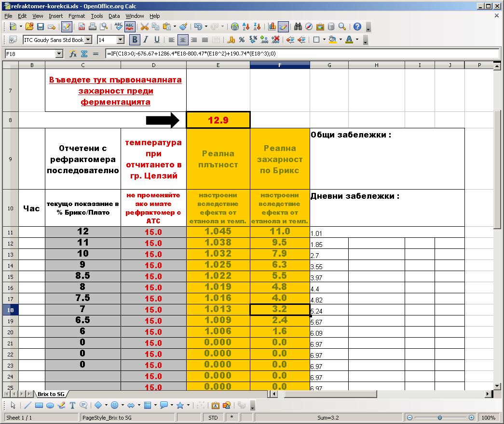
Task: Open the New document dropdown arrow
Action: tap(21, 27)
